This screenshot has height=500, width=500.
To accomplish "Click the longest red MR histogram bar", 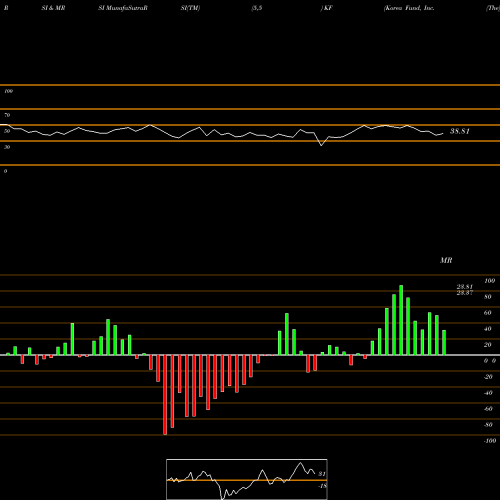I will tap(165, 395).
